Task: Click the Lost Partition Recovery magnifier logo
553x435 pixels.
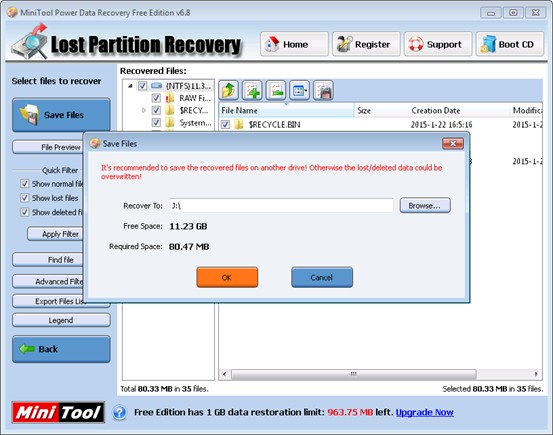Action: coord(30,42)
